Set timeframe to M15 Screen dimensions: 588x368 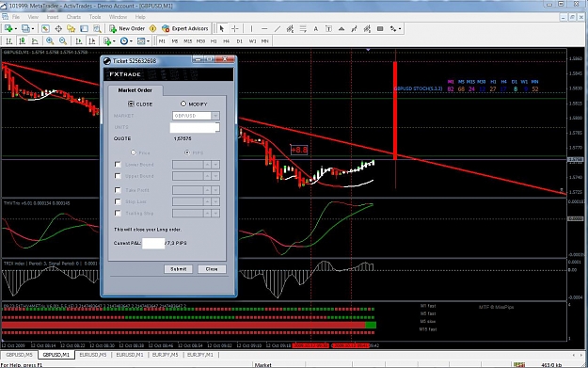pyautogui.click(x=187, y=41)
